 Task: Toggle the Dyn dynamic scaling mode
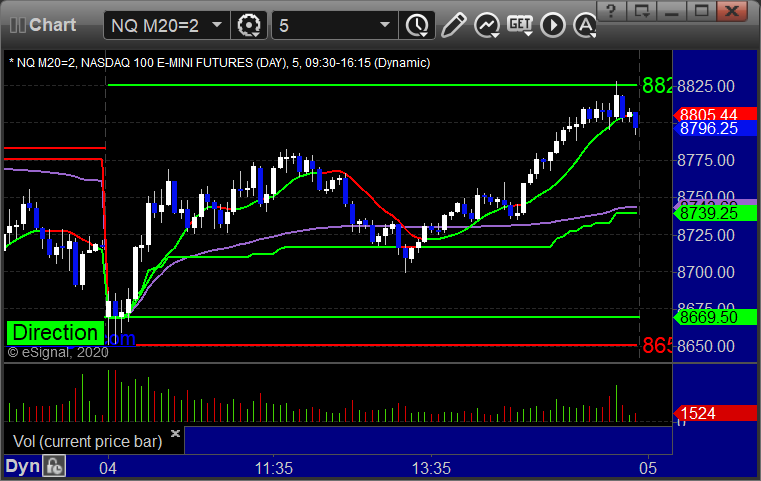[x=22, y=466]
